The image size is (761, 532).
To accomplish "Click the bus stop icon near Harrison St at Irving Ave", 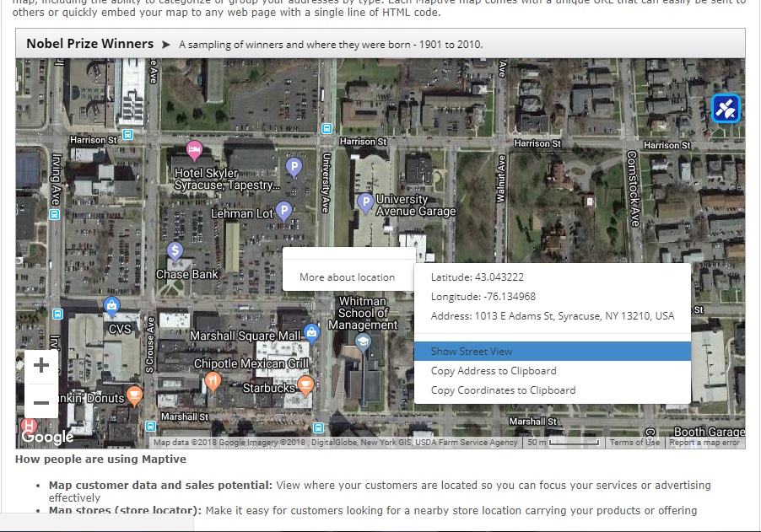I will pos(127,134).
